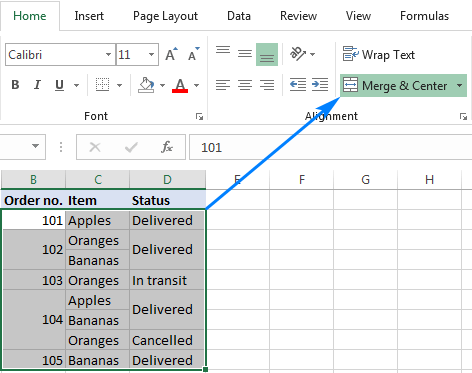Apply Underline formatting
This screenshot has height=373, width=472.
(59, 85)
